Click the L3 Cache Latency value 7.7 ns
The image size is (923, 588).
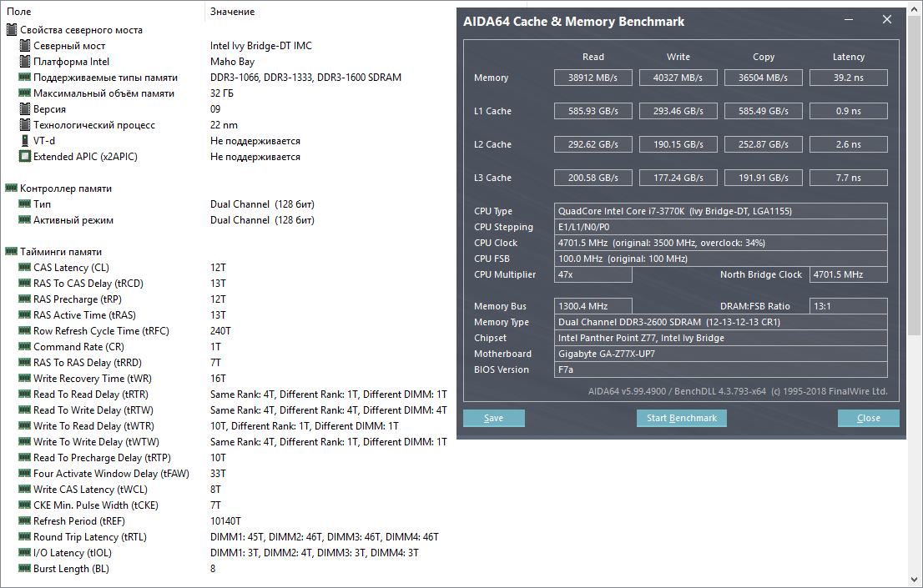click(848, 178)
